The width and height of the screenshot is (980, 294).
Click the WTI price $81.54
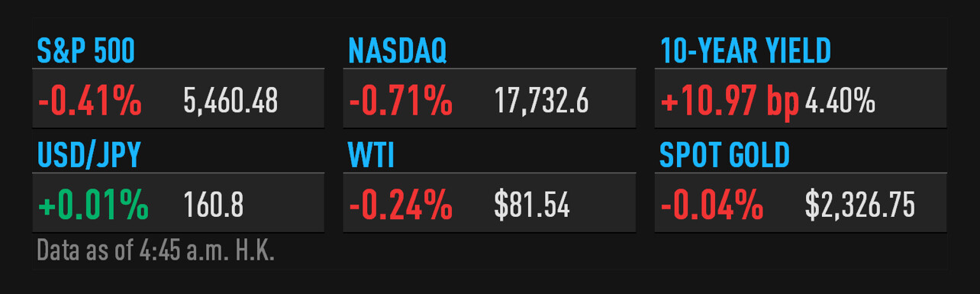pos(532,205)
